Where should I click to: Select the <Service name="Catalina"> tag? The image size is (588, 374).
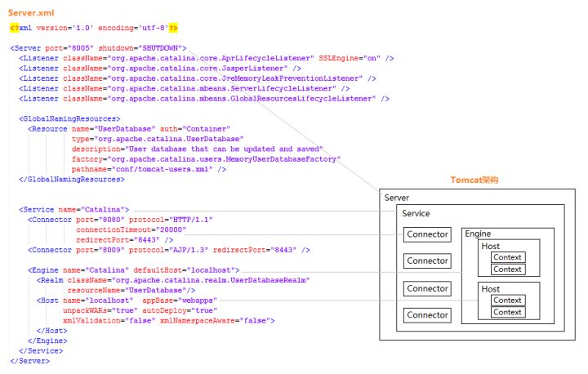[73, 210]
